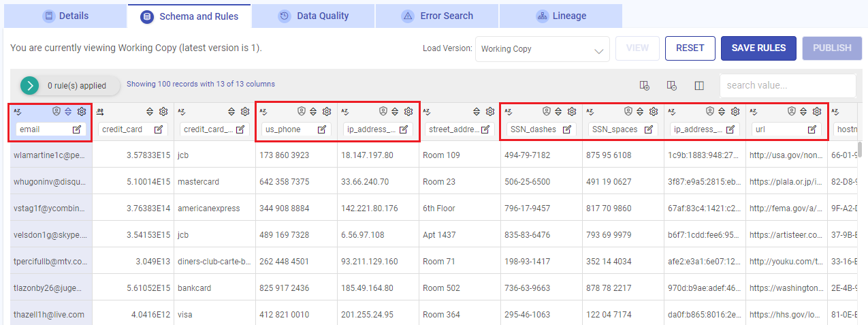Expand the rules applied panel arrow
This screenshot has height=325, width=868.
(30, 85)
